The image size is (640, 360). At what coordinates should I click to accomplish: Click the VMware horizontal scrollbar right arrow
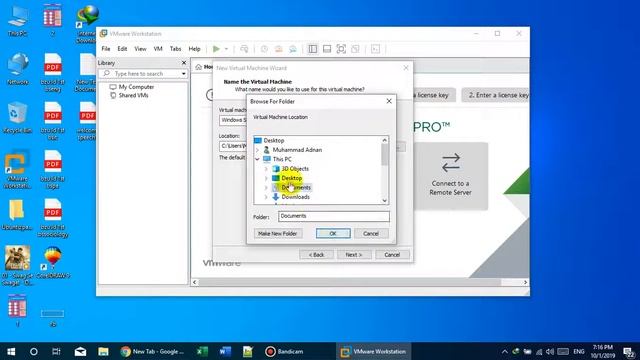525,282
